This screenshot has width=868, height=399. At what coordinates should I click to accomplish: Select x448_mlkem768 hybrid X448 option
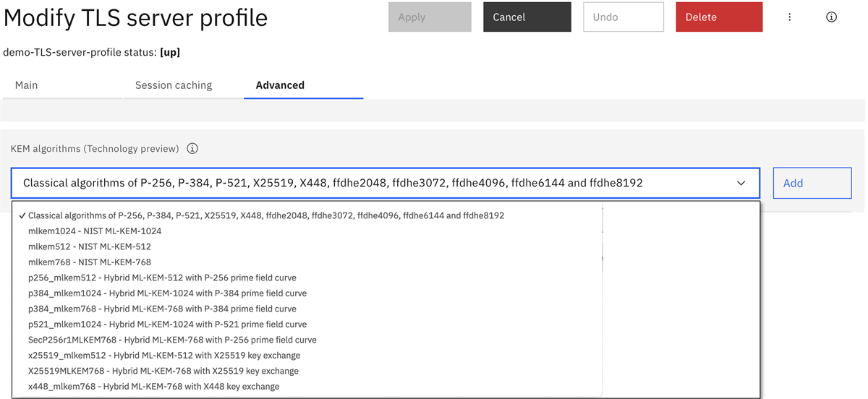click(153, 387)
